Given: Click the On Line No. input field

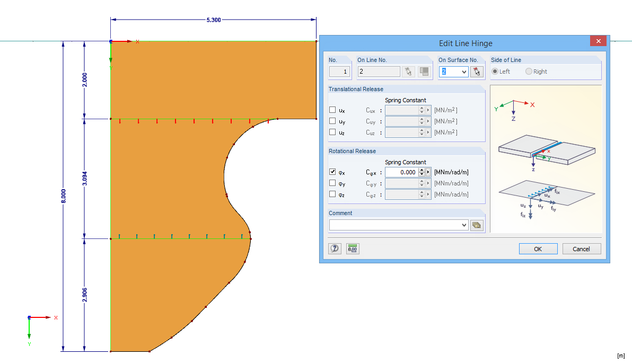Looking at the screenshot, I should point(379,72).
